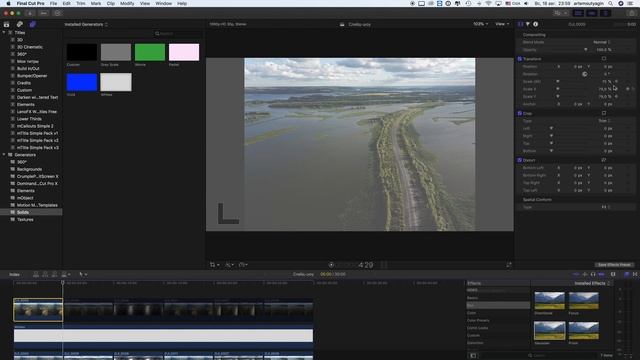Click the Wi-Fi icon in menu bar
The height and width of the screenshot is (360, 640).
(489, 3)
